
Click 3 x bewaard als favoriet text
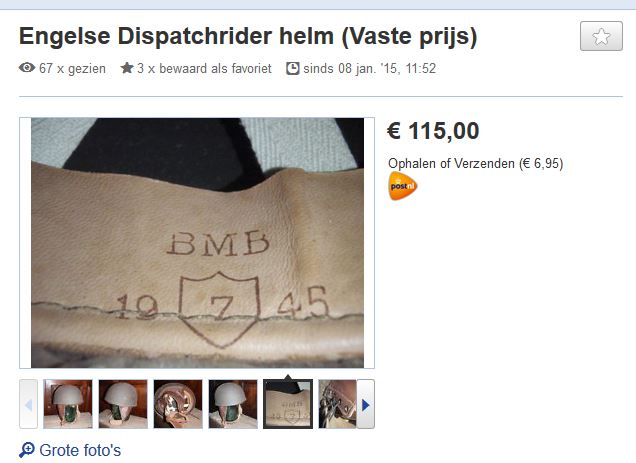(x=204, y=68)
